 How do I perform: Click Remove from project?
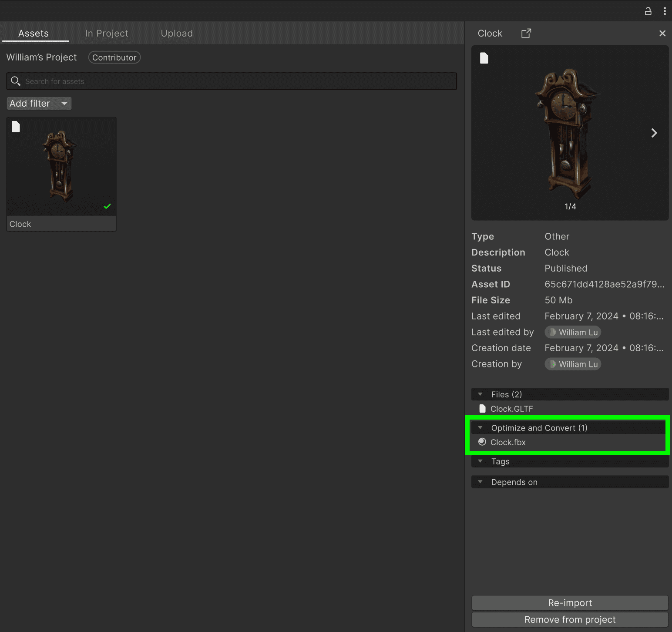pos(570,619)
